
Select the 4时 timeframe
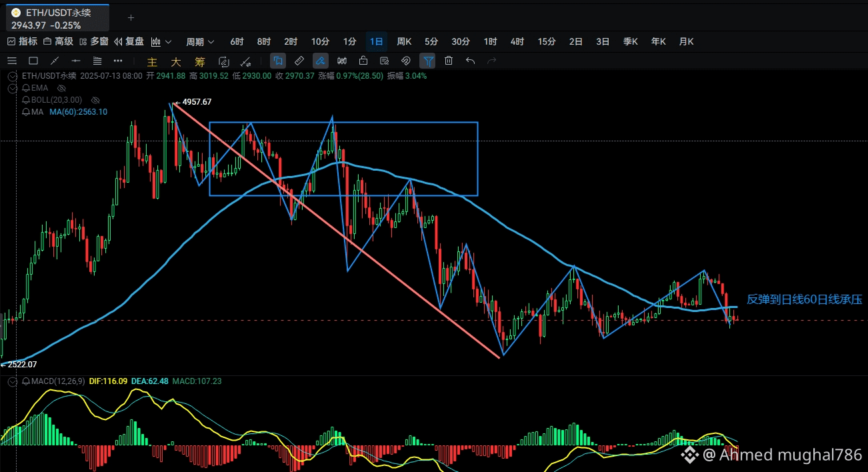tap(517, 41)
